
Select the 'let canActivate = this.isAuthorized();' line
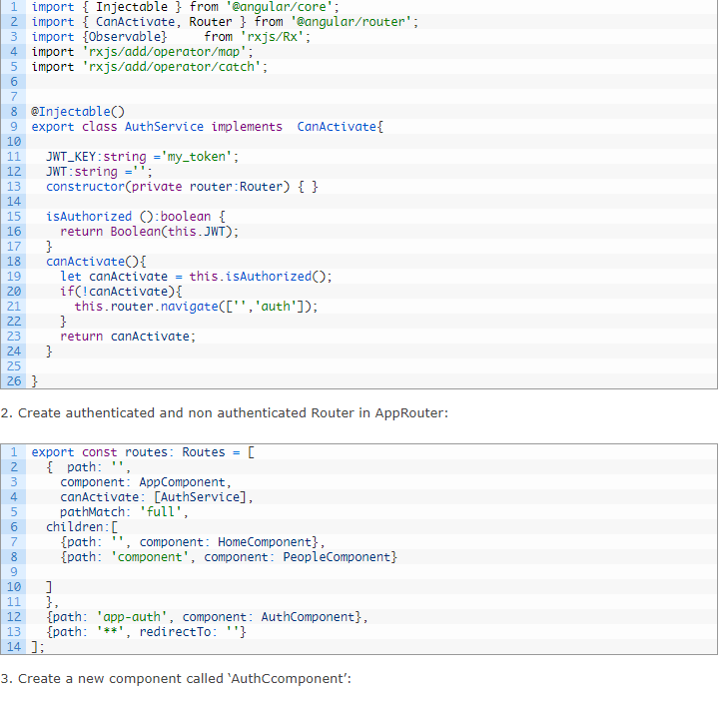pos(197,277)
